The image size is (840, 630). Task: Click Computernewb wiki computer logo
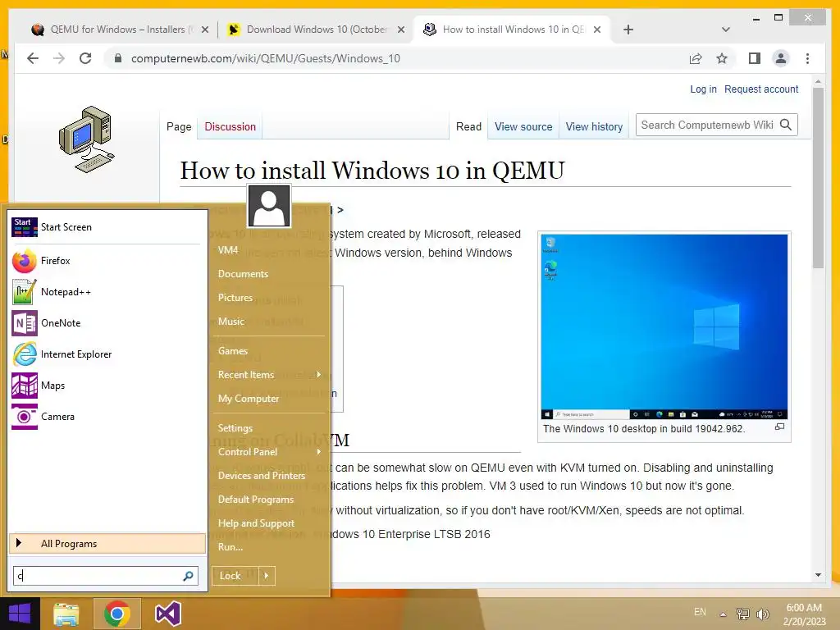click(x=86, y=139)
